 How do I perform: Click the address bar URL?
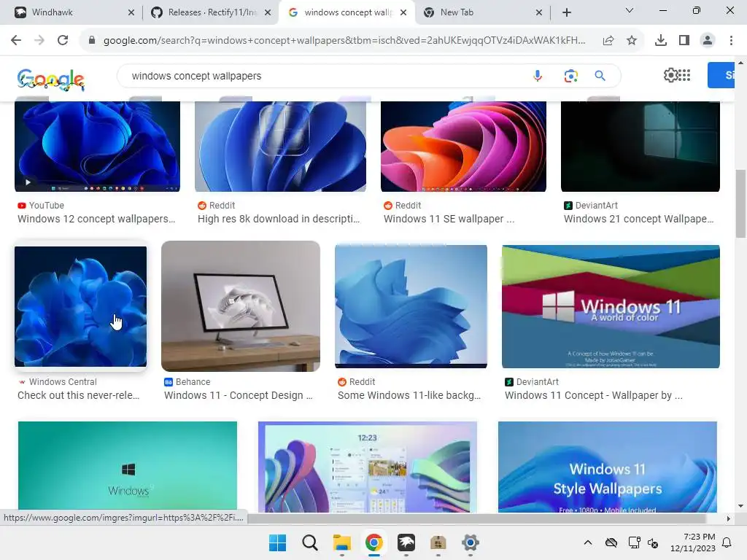coord(344,41)
